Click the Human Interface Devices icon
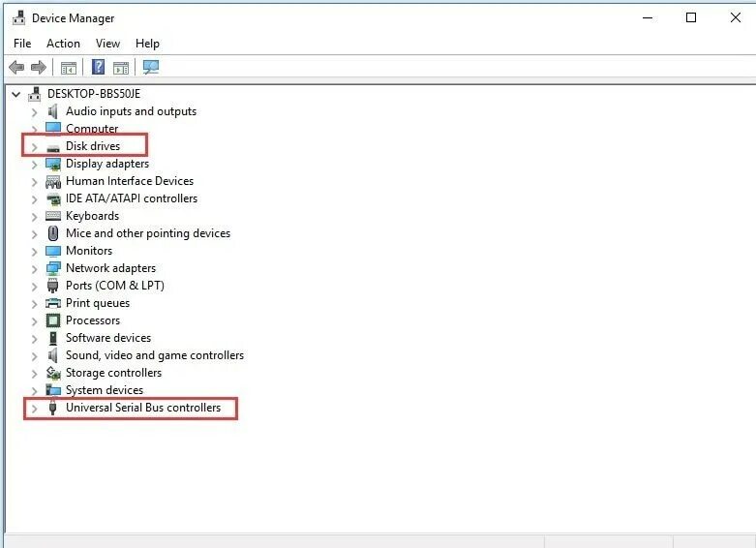This screenshot has height=548, width=756. (x=53, y=181)
